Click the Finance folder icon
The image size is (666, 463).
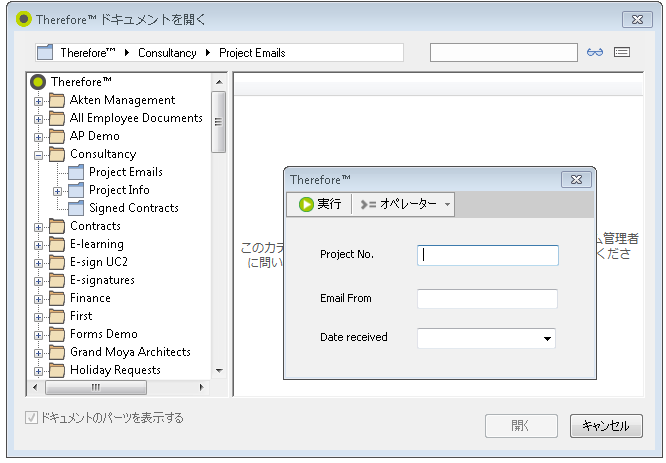[x=57, y=298]
